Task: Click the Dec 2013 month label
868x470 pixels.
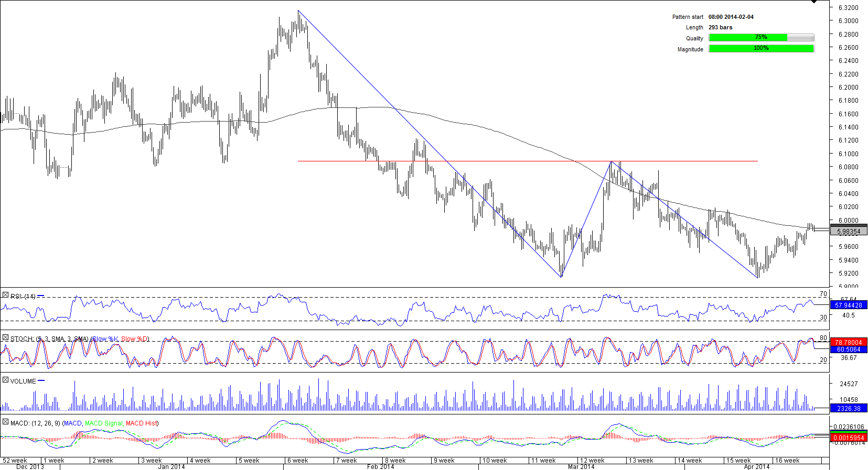Action: click(x=30, y=467)
